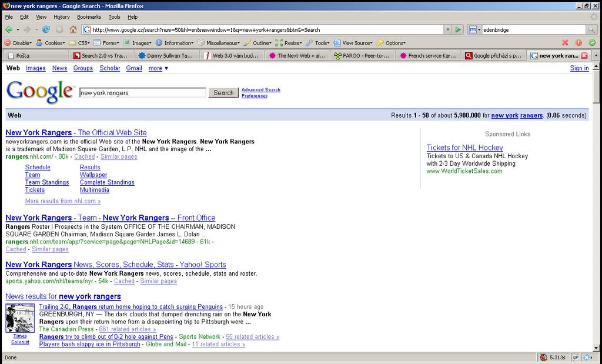
Task: Click the blue X icon in status bar
Action: point(587,358)
